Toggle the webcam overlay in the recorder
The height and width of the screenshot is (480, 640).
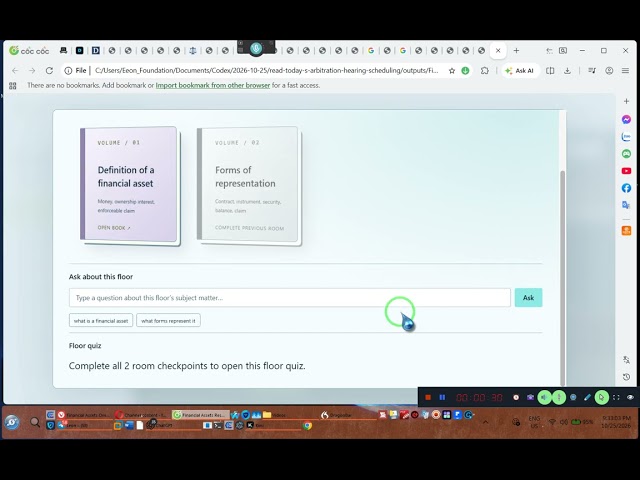tap(573, 397)
